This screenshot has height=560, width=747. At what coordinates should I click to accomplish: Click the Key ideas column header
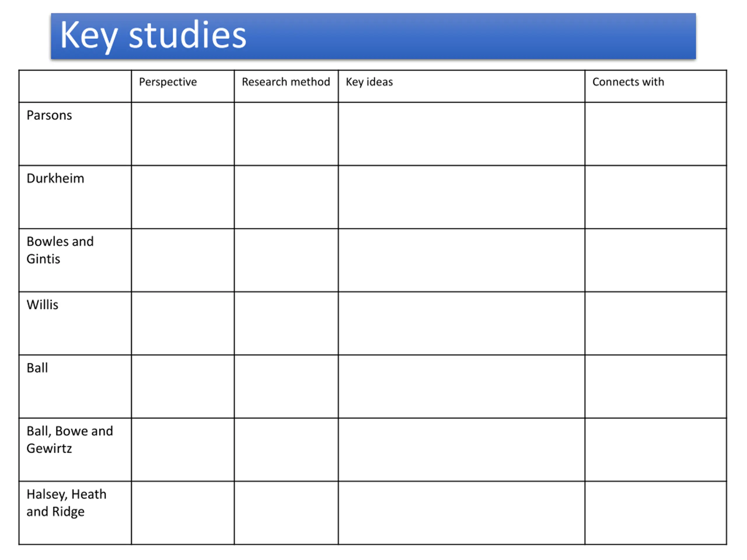tap(369, 82)
